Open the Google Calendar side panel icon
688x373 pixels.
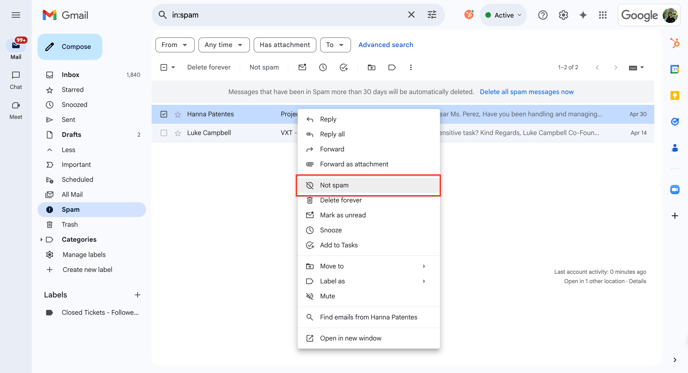point(675,69)
